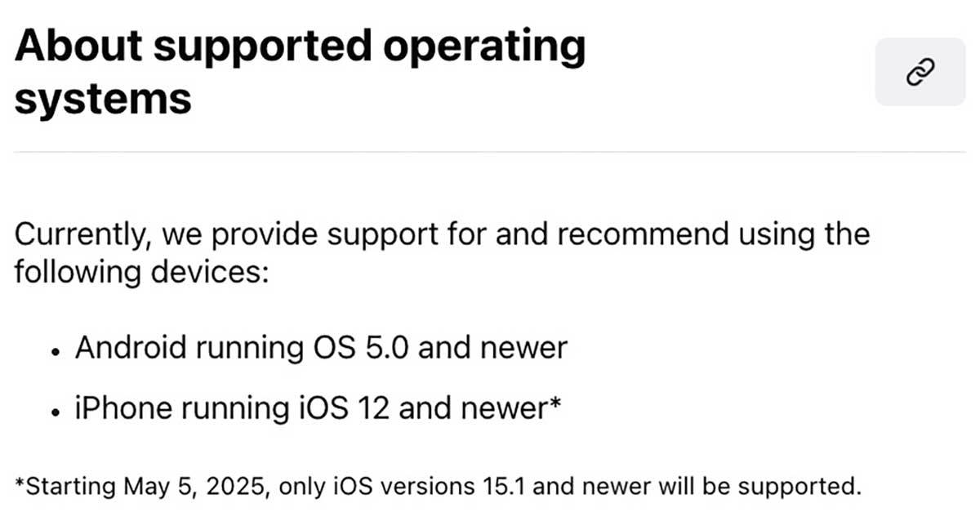Select the iPhone running iOS 12 list item
The width and height of the screenshot is (980, 521).
coord(318,408)
